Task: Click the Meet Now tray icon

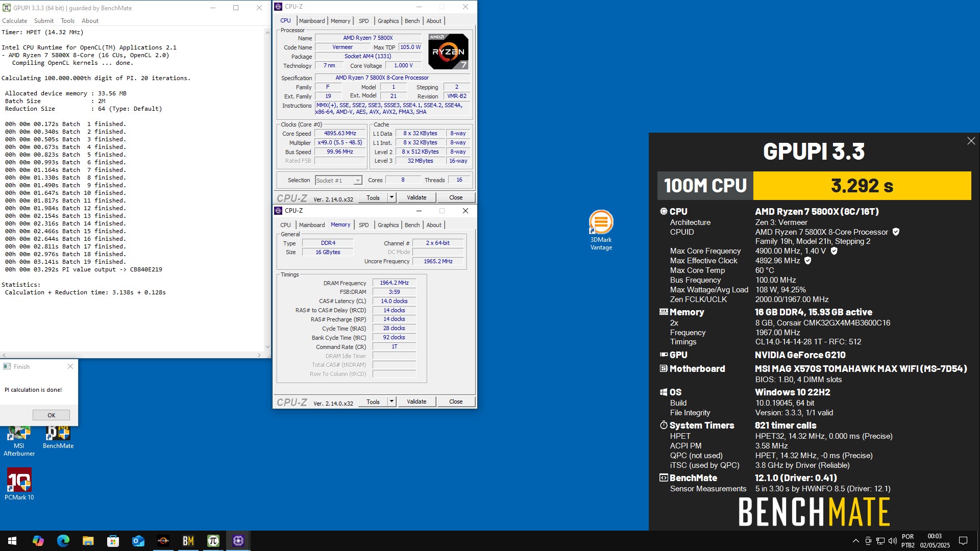Action: point(868,541)
